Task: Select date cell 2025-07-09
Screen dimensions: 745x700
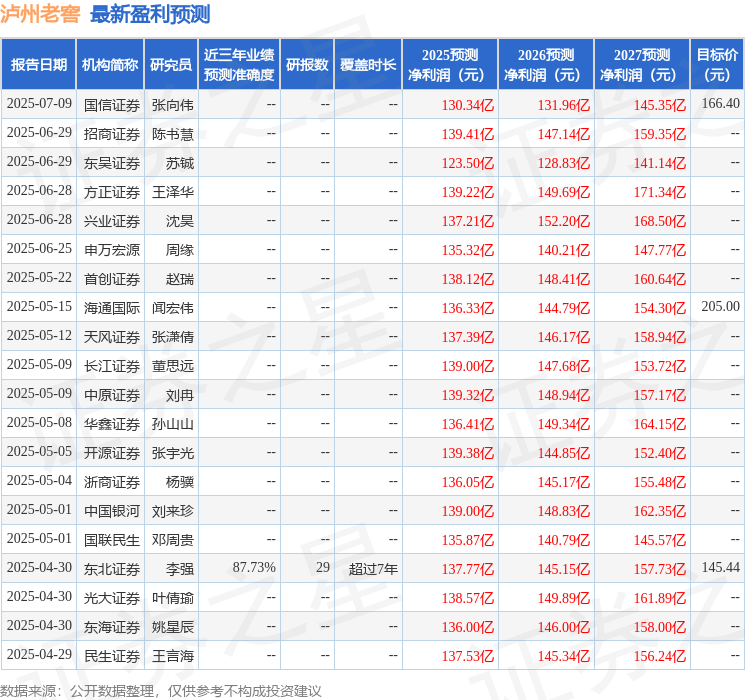Action: pyautogui.click(x=39, y=104)
